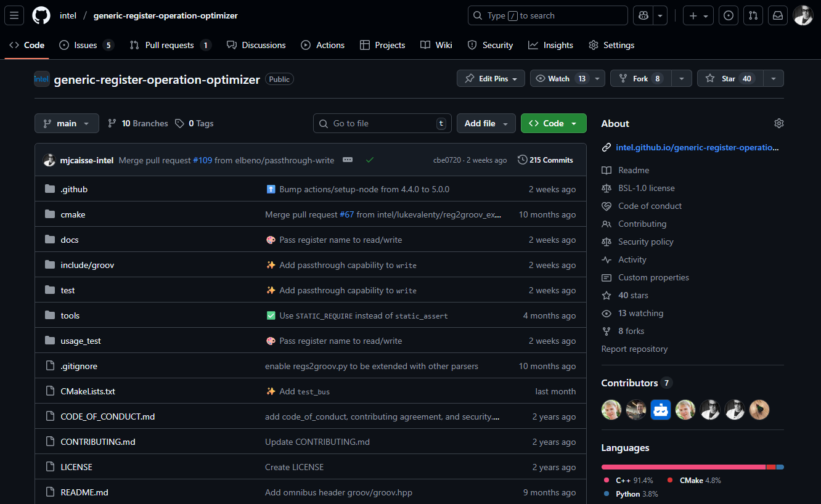Screen dimensions: 821x504
Task: Open the GitHub homepage logo
Action: tap(41, 15)
